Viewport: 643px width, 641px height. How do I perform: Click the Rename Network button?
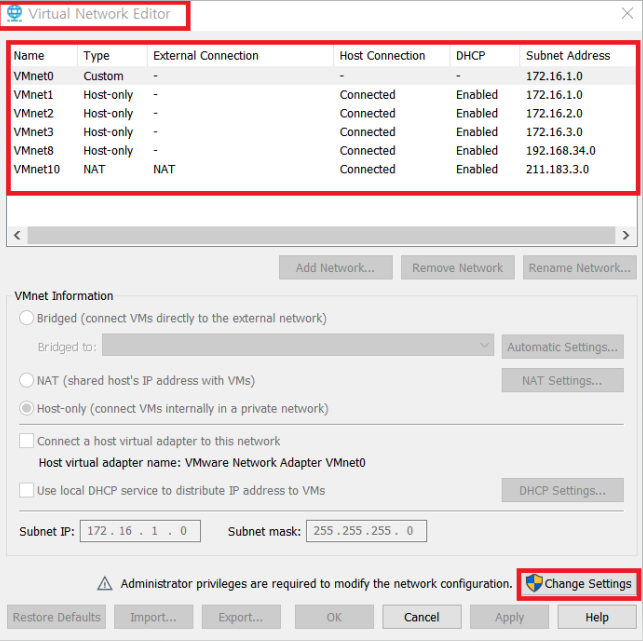tap(579, 268)
